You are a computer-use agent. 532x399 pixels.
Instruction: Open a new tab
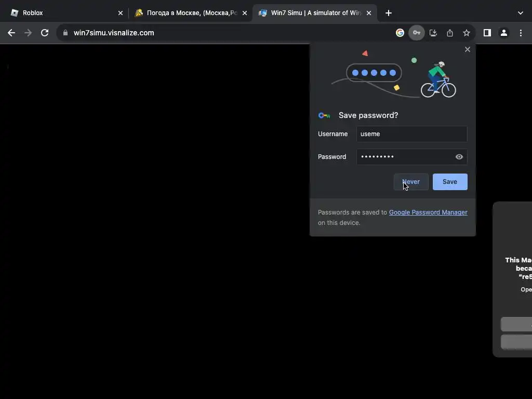(389, 13)
